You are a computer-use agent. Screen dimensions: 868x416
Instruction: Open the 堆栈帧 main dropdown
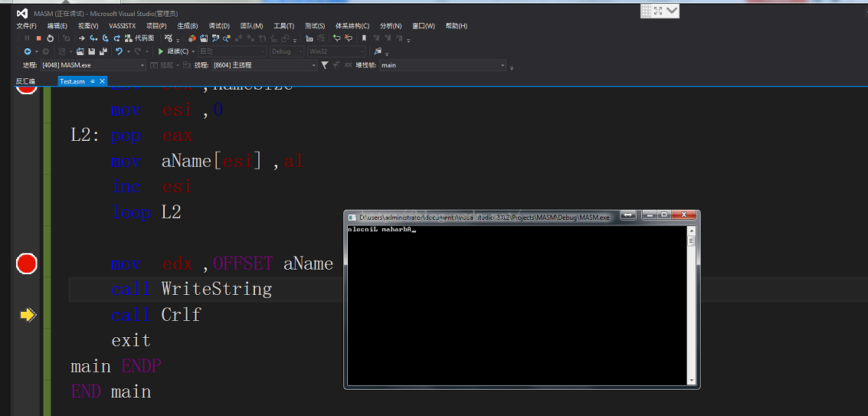tap(443, 65)
